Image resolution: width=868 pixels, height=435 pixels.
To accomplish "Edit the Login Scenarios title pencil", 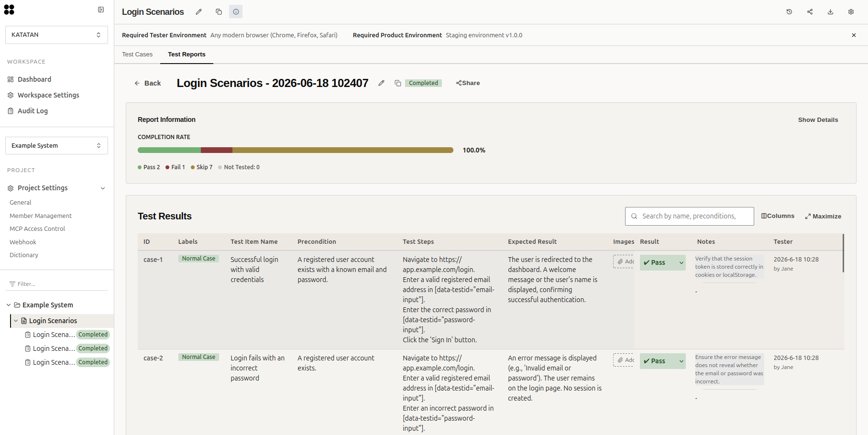I will pos(199,12).
